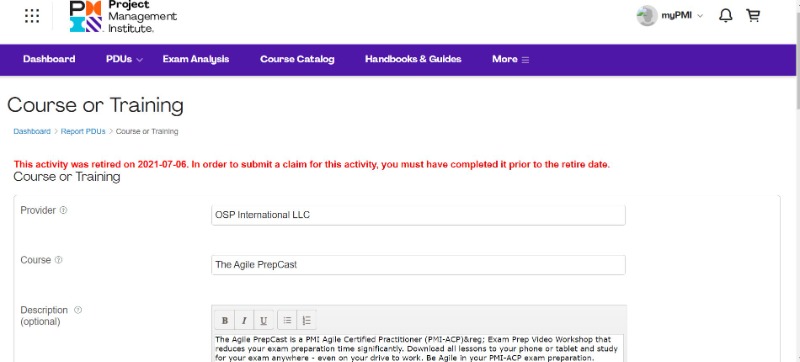Open the notifications bell
Viewport: 800px width, 362px height.
pos(725,16)
